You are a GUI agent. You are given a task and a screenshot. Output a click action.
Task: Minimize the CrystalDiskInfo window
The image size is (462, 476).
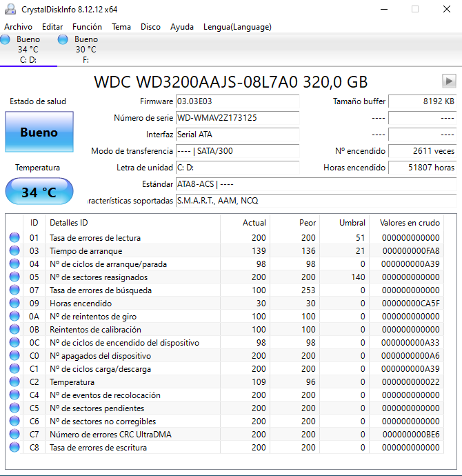tap(381, 9)
